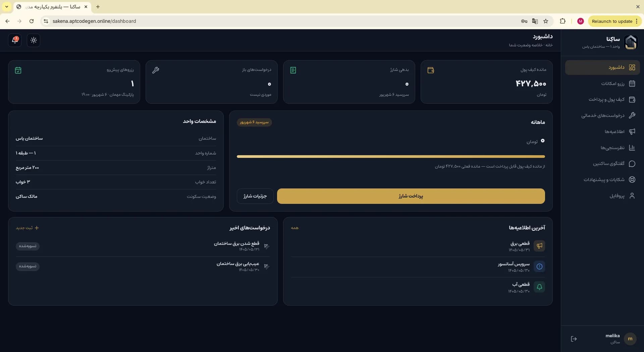The width and height of the screenshot is (644, 352).
Task: Click the info icon beside سرویس آسانسور
Action: click(x=539, y=266)
